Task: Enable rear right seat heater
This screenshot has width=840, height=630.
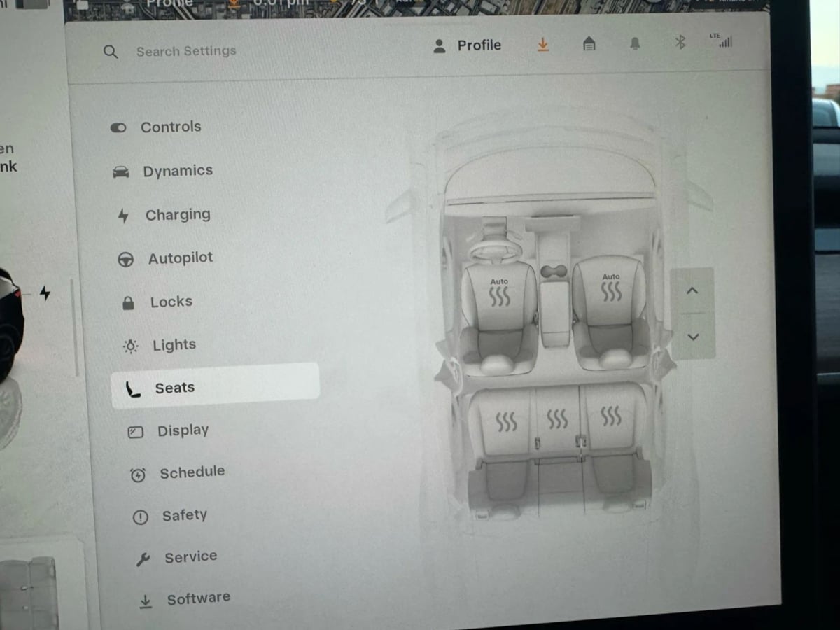Action: point(610,416)
